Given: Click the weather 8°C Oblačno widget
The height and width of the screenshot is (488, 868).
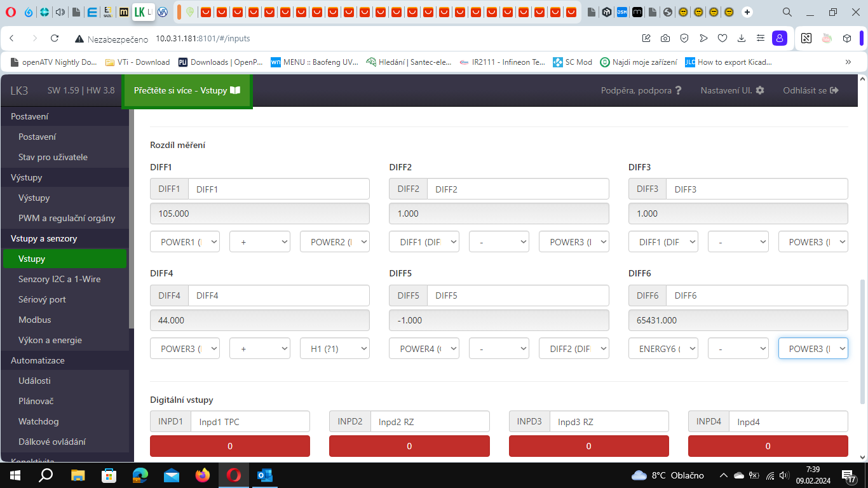Looking at the screenshot, I should (x=668, y=475).
